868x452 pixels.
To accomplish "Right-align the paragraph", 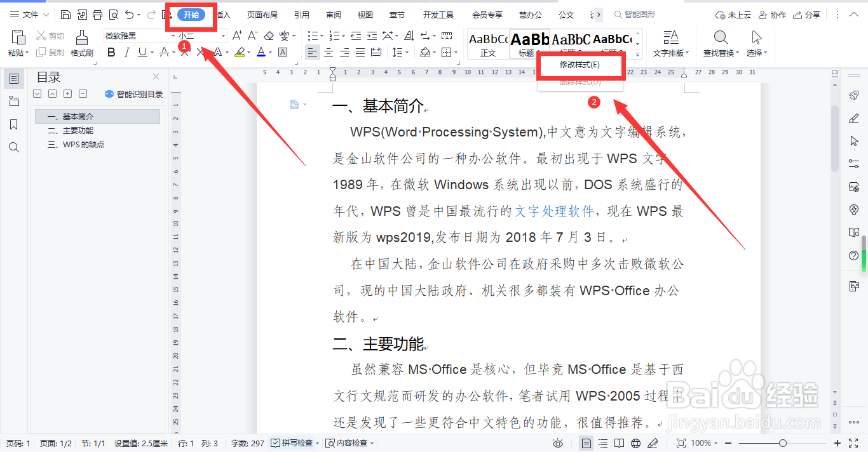I will 344,53.
